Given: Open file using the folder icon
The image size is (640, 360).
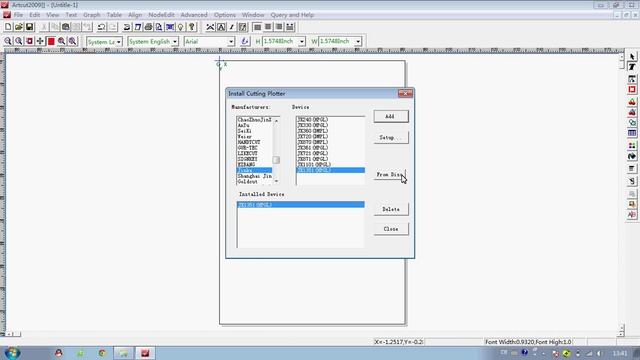Looking at the screenshot, I should point(19,27).
